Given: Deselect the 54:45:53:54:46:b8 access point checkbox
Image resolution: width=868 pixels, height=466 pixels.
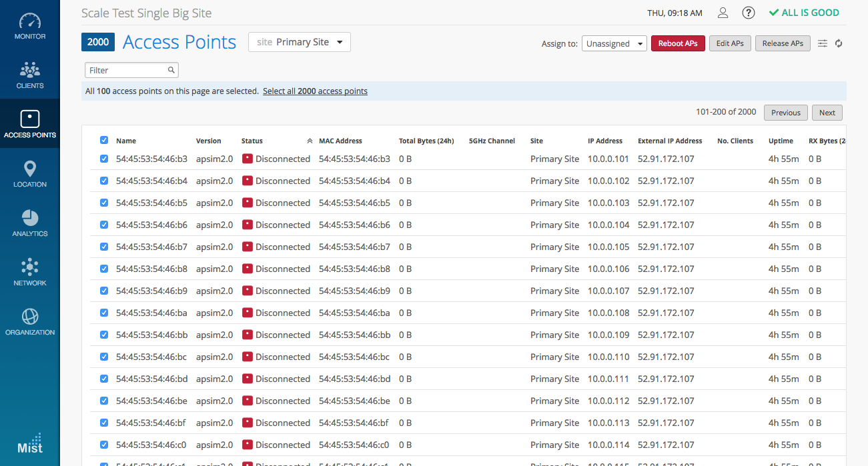Looking at the screenshot, I should tap(104, 269).
